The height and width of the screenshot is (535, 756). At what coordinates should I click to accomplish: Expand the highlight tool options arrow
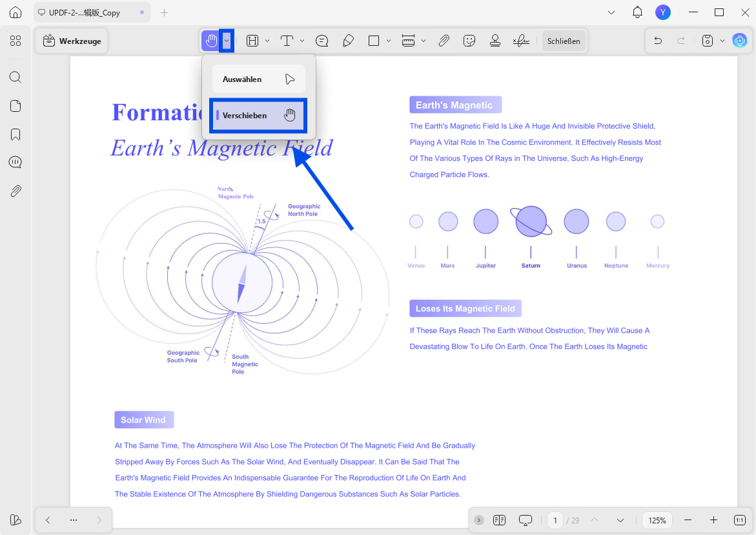point(267,41)
